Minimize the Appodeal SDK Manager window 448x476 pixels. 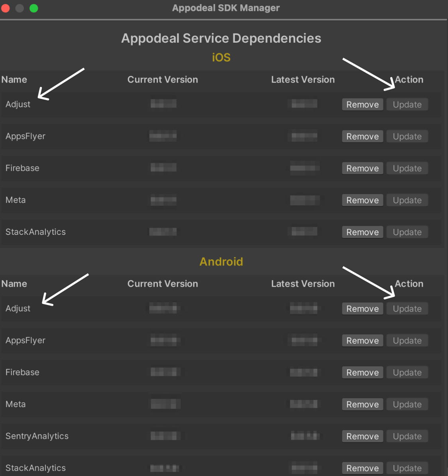coord(20,8)
